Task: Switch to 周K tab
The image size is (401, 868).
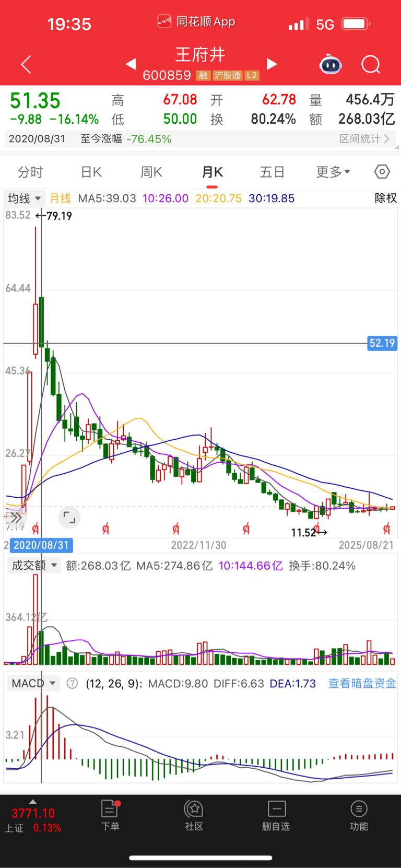Action: coord(151,172)
